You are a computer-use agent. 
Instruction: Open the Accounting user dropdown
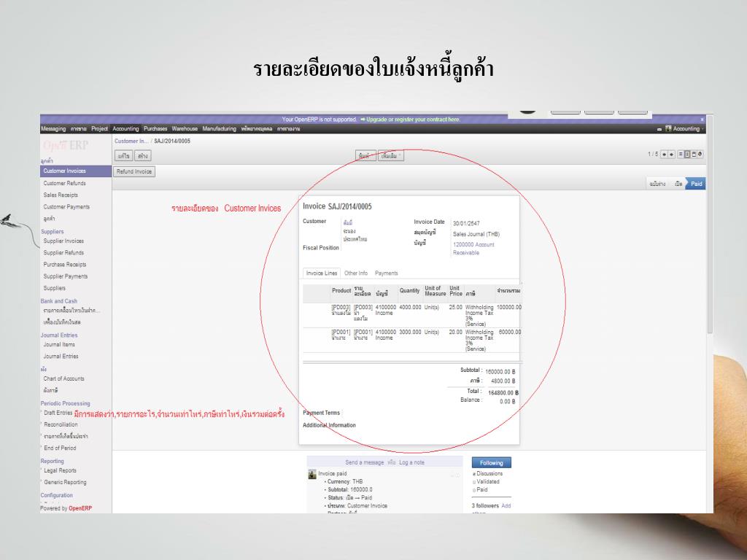[x=684, y=128]
